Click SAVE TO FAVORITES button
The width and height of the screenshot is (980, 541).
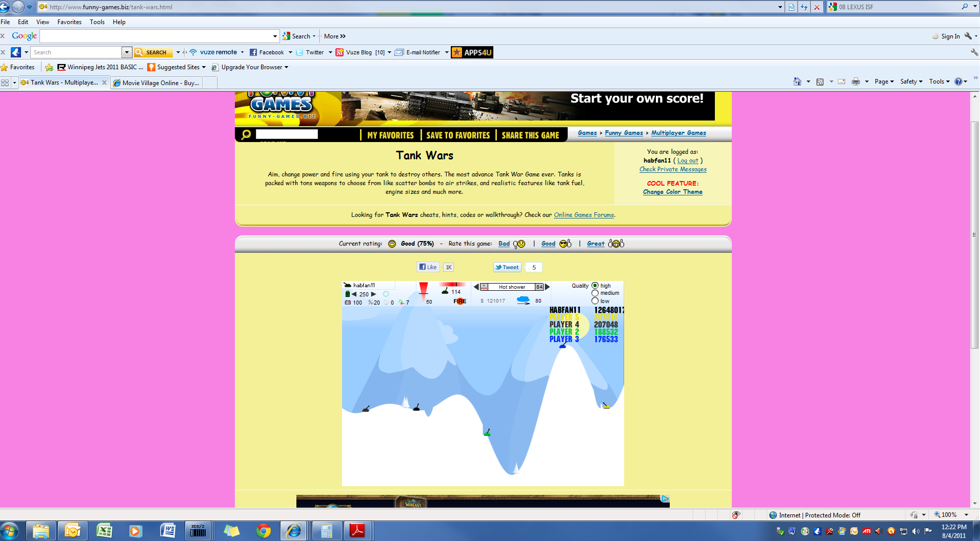pyautogui.click(x=458, y=135)
